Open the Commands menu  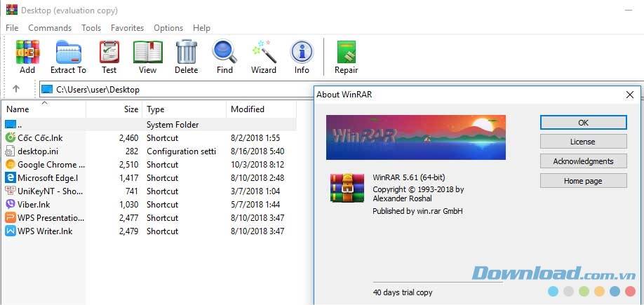tap(50, 28)
